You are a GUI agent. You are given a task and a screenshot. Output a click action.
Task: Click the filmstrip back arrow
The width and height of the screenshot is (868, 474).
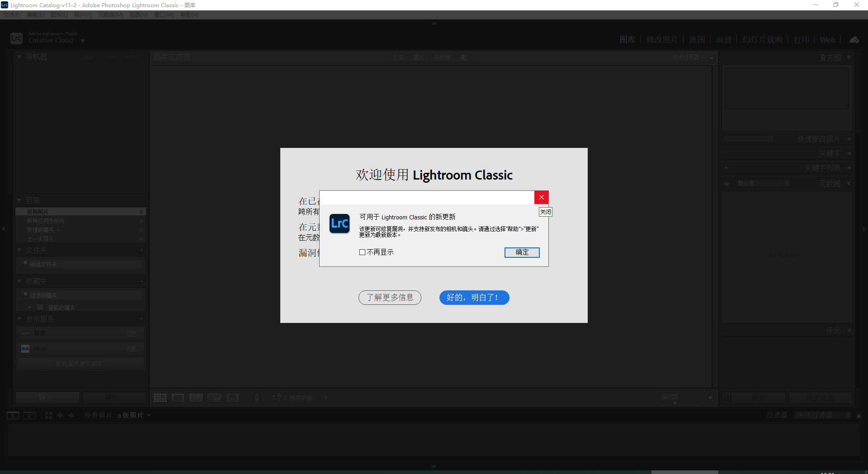60,415
